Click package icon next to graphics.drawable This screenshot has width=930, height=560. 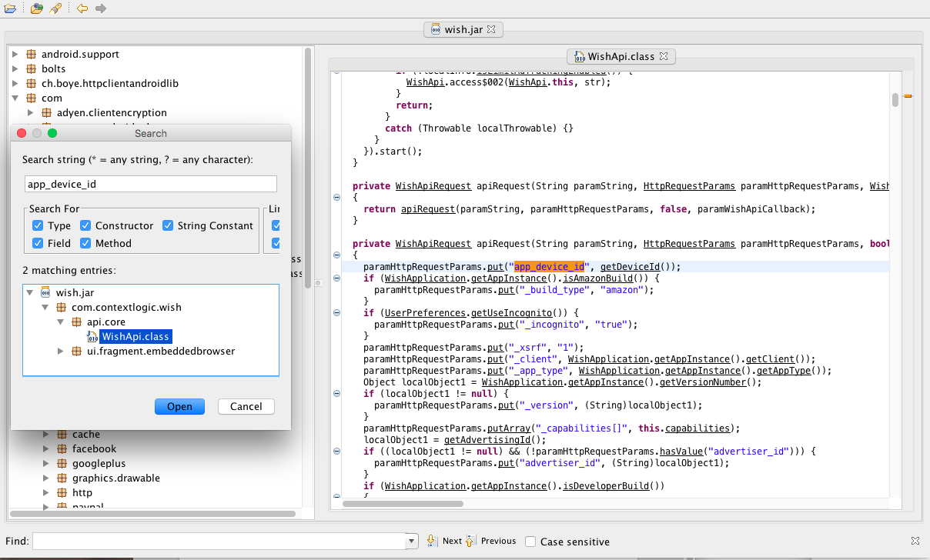[x=62, y=478]
